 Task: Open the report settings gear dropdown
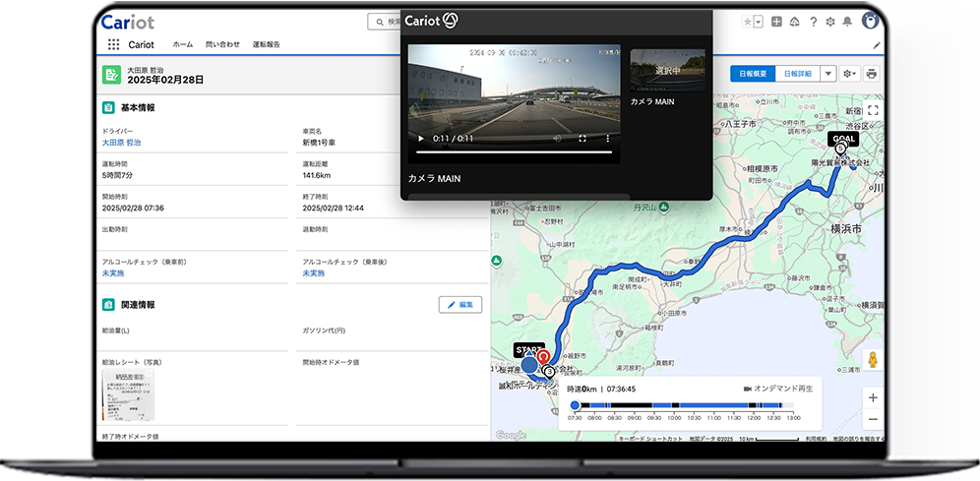tap(850, 74)
